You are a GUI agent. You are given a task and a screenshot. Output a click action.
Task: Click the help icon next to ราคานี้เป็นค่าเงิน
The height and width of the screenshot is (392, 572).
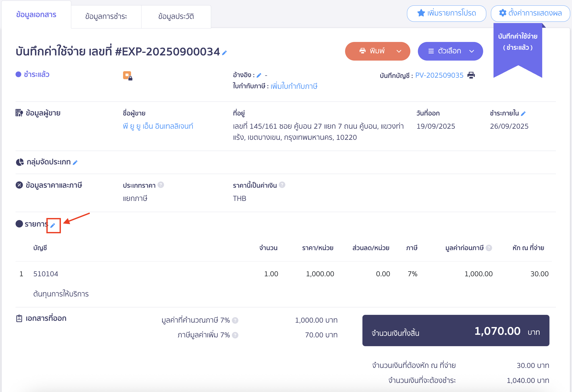[283, 185]
